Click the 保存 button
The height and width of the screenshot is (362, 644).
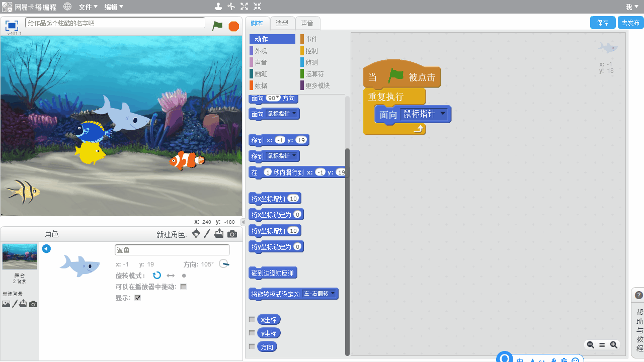603,23
